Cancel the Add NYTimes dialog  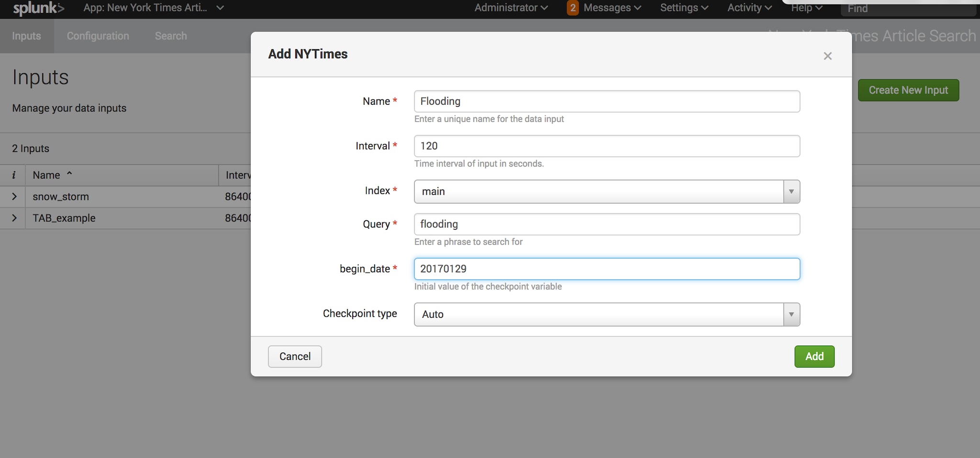tap(295, 357)
